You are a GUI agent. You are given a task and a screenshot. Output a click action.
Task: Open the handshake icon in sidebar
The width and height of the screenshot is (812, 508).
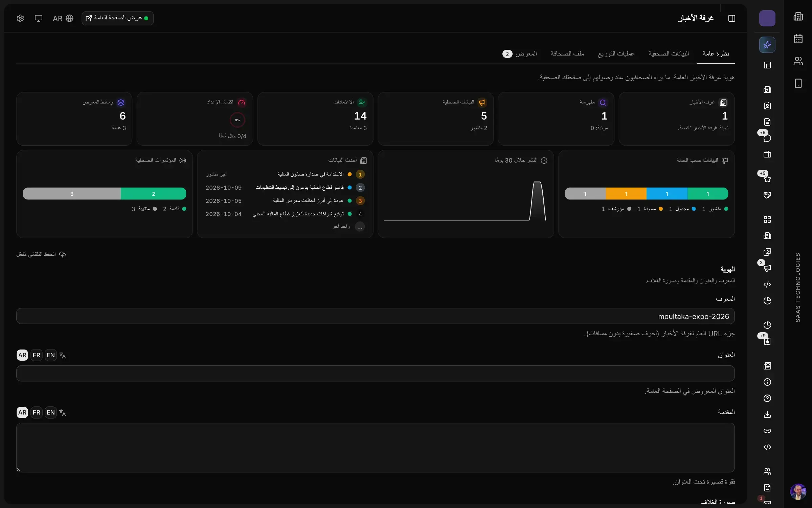pyautogui.click(x=767, y=195)
